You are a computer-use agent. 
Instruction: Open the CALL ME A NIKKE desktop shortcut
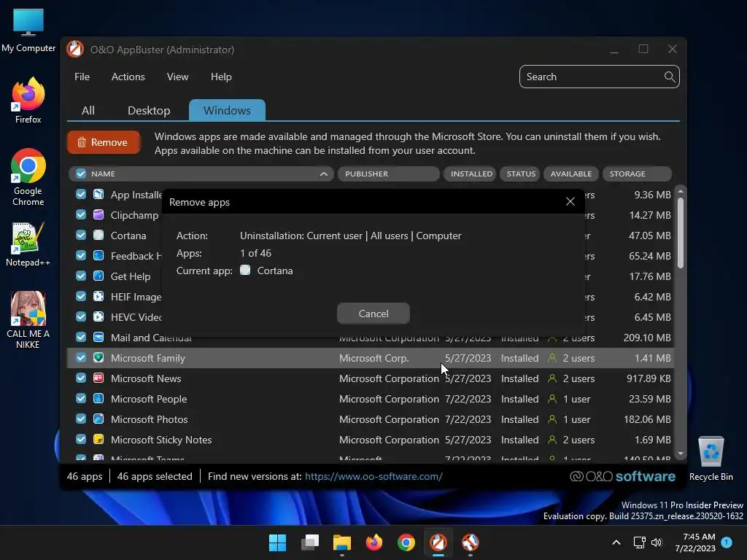[x=28, y=320]
